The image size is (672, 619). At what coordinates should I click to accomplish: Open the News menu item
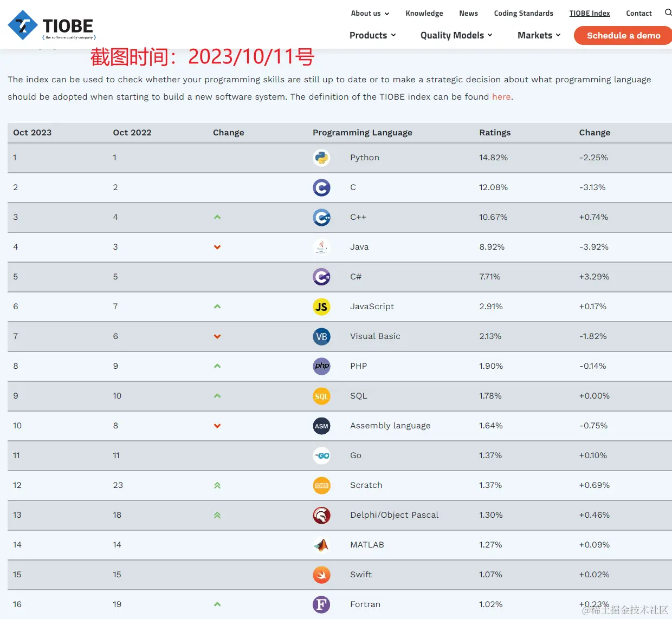pyautogui.click(x=468, y=13)
